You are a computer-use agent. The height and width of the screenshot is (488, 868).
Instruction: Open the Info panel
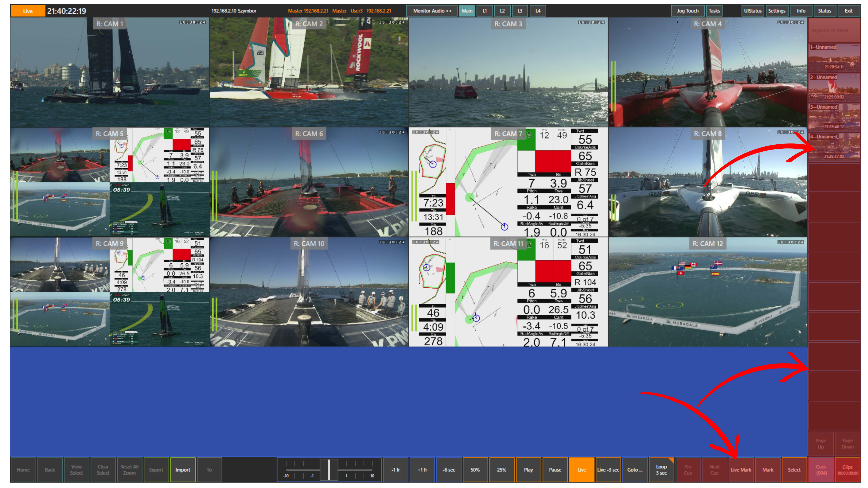[x=801, y=11]
